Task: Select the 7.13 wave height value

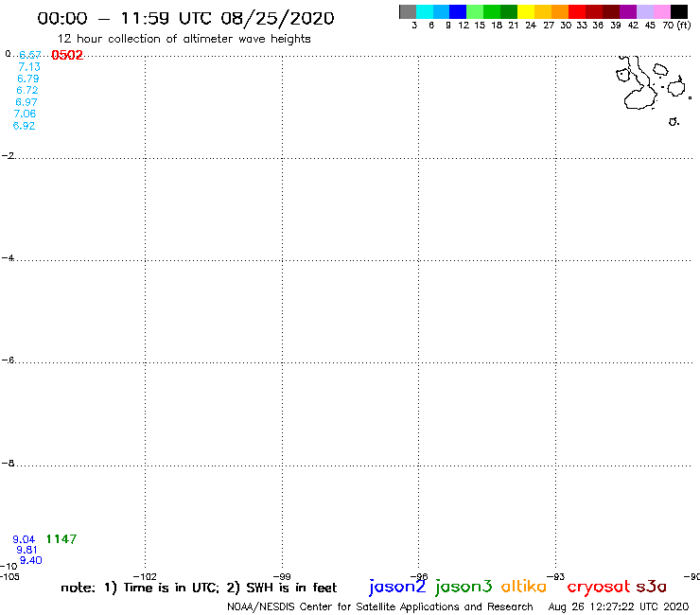Action: 29,67
